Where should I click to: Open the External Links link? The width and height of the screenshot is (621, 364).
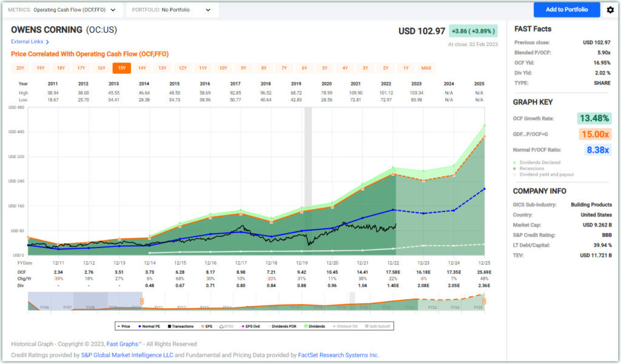(27, 42)
